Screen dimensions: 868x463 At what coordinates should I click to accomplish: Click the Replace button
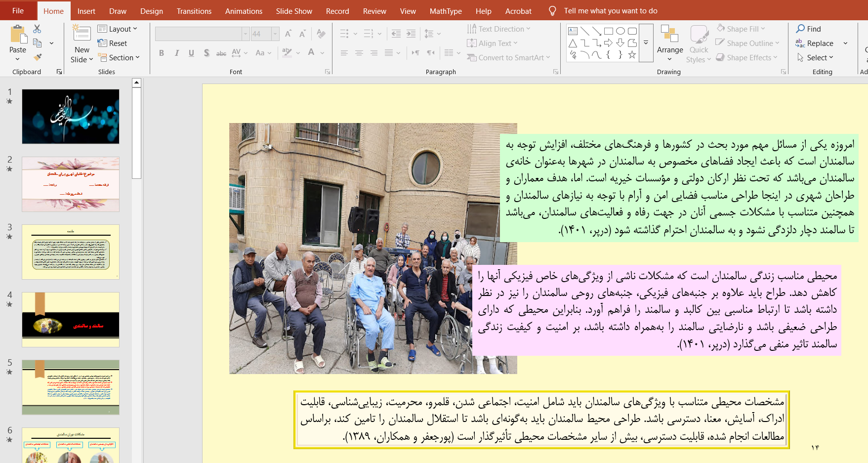coord(815,43)
